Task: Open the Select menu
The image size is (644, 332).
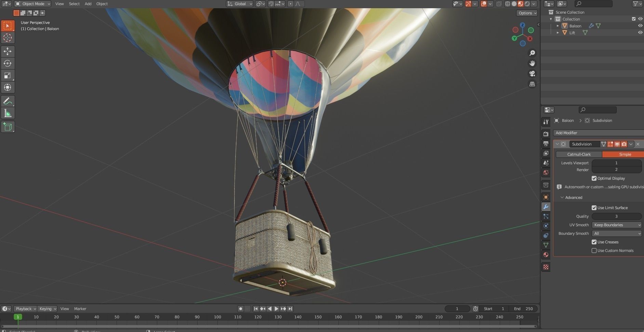Action: [x=74, y=4]
